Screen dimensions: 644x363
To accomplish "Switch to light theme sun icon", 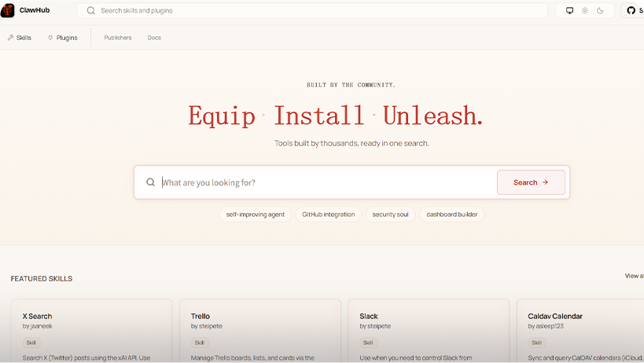I will [x=585, y=11].
